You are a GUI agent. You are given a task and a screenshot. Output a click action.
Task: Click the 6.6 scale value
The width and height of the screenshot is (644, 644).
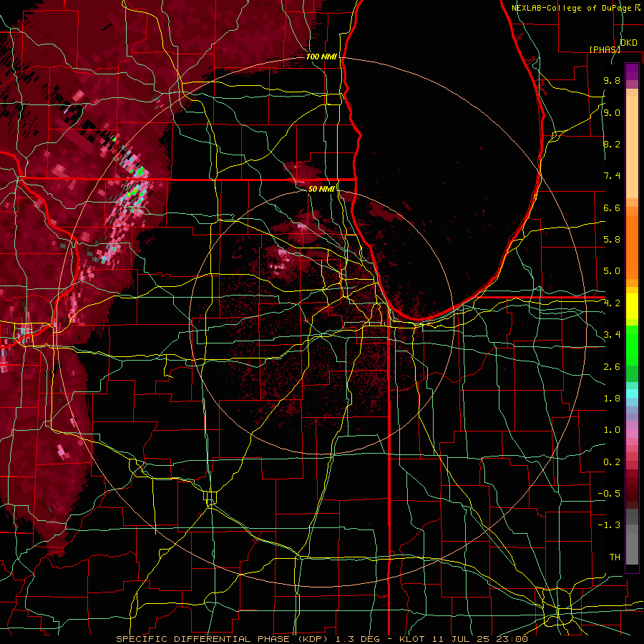point(612,208)
